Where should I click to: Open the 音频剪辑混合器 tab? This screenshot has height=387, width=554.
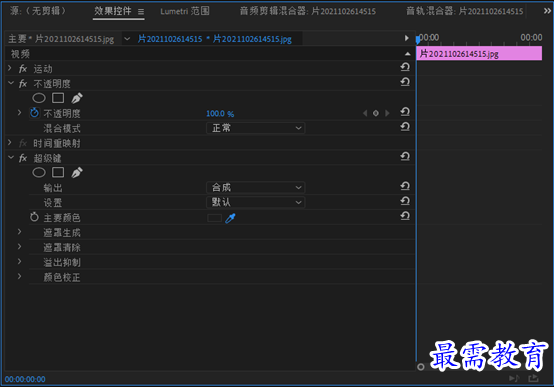coord(308,11)
